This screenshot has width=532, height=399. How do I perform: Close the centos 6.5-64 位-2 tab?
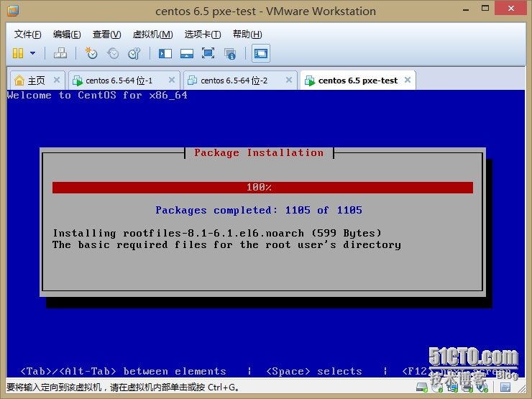(x=289, y=80)
